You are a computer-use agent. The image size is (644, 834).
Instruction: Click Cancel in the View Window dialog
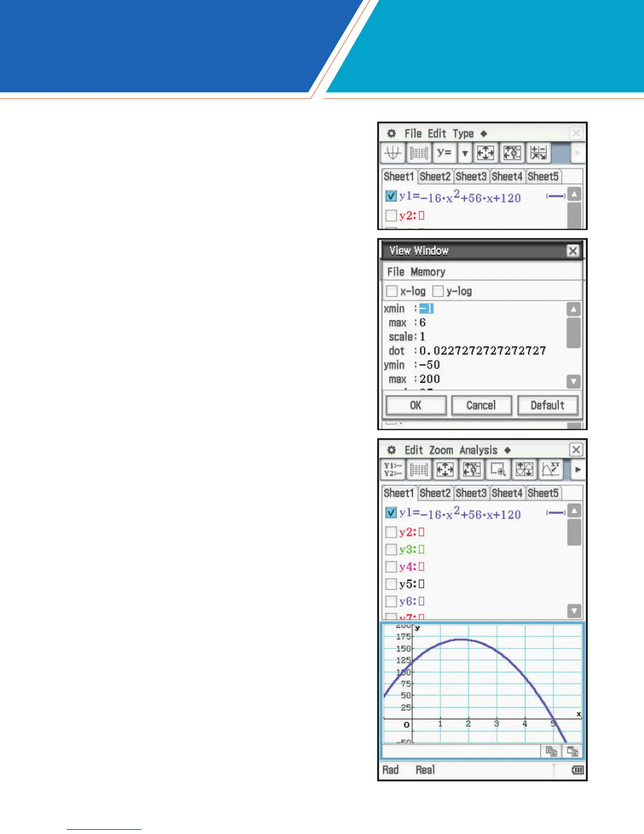coord(481,405)
